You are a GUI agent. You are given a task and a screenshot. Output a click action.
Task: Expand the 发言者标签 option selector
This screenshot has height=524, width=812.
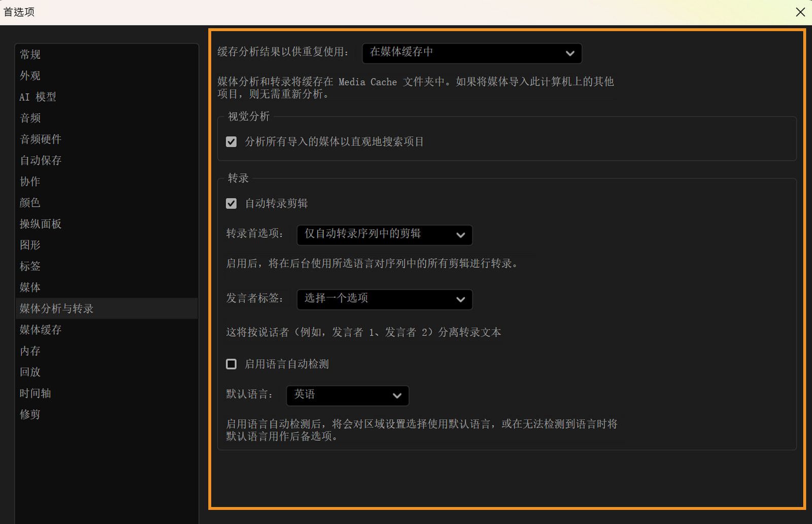click(x=384, y=299)
